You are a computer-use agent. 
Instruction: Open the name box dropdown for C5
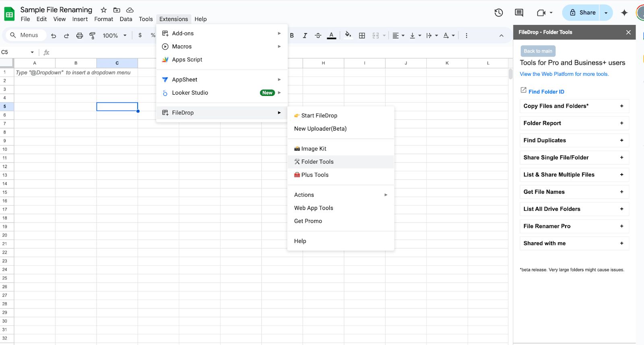point(32,52)
